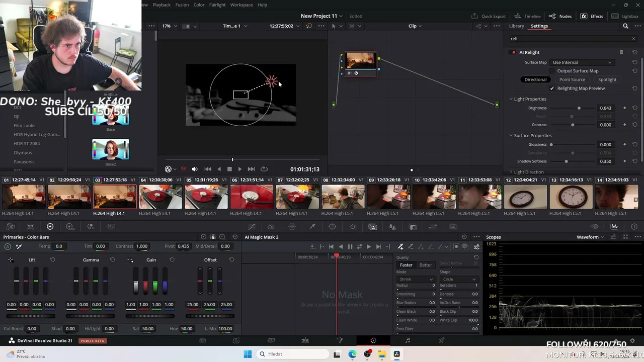The image size is (644, 362).
Task: Choose Better quality for Magic Mask
Action: click(426, 265)
